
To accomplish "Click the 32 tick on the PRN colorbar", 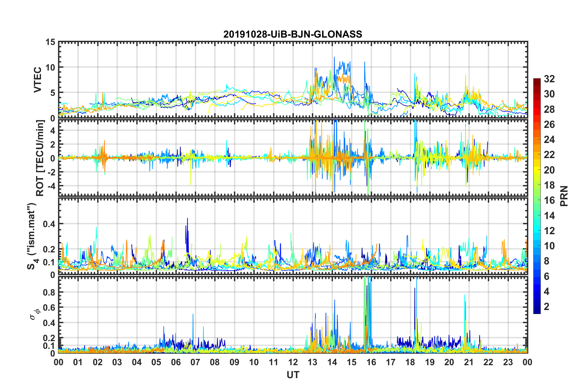I will (x=549, y=79).
